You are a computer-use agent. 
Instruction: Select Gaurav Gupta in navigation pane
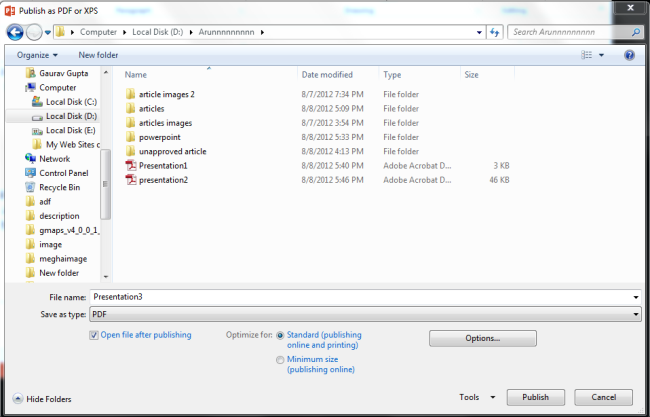point(57,73)
